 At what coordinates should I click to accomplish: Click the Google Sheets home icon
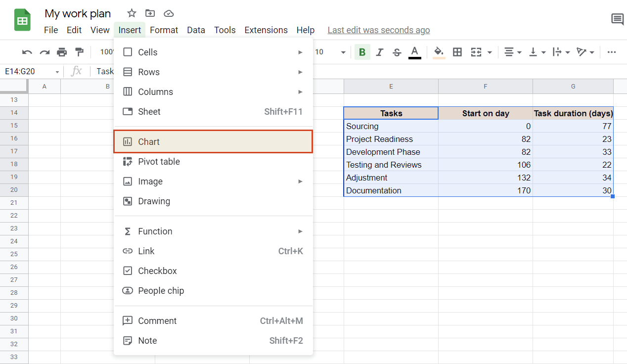[22, 20]
